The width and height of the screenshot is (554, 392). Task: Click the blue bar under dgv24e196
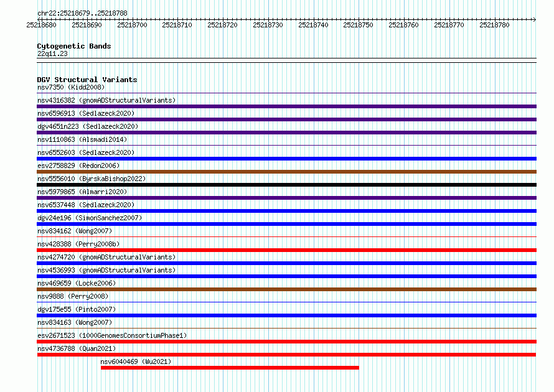(286, 224)
